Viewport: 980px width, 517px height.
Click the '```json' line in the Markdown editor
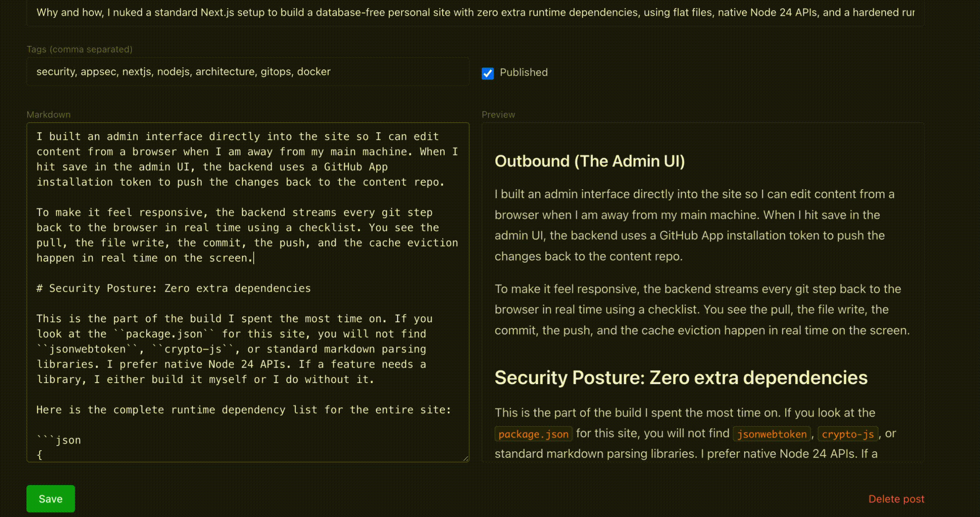[x=58, y=440]
